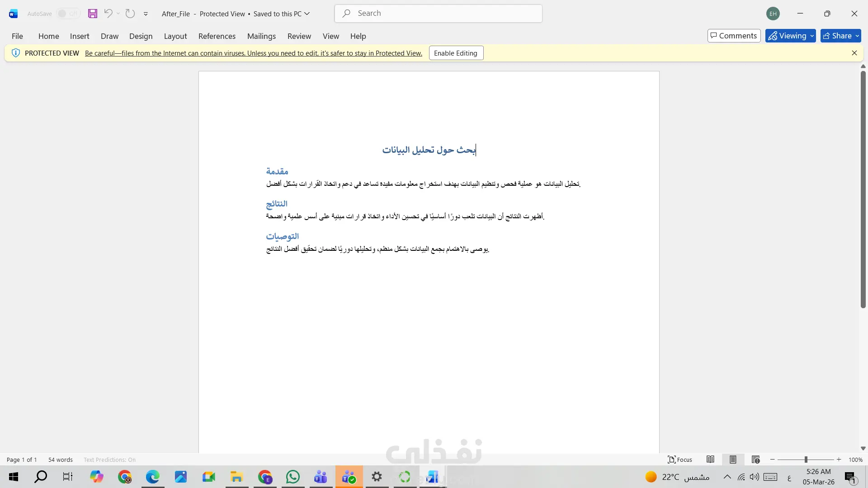Viewport: 868px width, 488px height.
Task: Click the zoom in plus icon
Action: click(839, 460)
